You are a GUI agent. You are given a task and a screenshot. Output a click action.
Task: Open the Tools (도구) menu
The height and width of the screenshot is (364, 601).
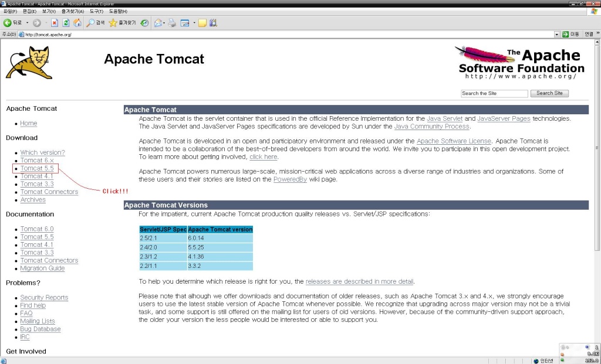pyautogui.click(x=96, y=12)
